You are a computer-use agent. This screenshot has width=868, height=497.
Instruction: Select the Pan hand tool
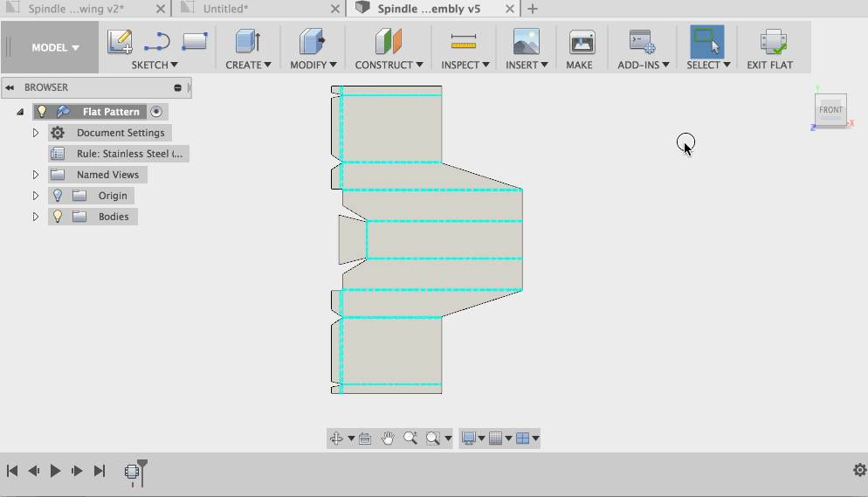coord(388,438)
